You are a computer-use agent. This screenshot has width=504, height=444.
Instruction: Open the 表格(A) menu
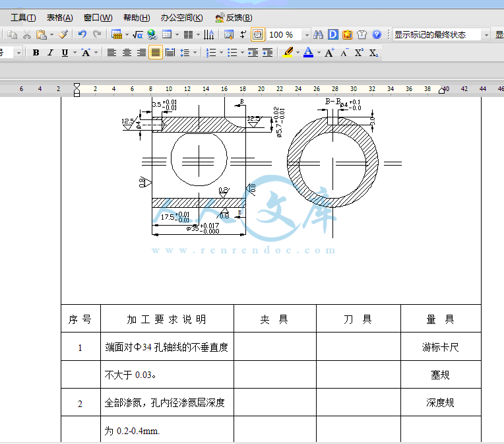[x=60, y=18]
